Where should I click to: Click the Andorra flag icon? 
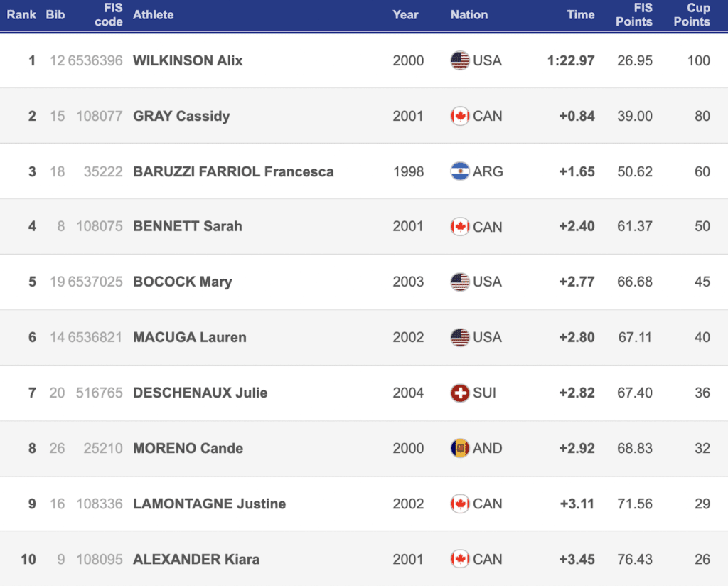click(460, 448)
